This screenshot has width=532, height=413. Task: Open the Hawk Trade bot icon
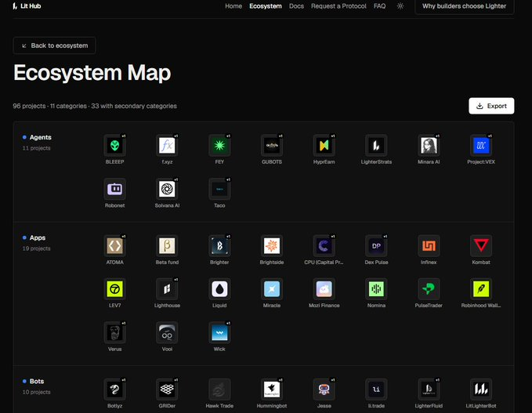[219, 389]
